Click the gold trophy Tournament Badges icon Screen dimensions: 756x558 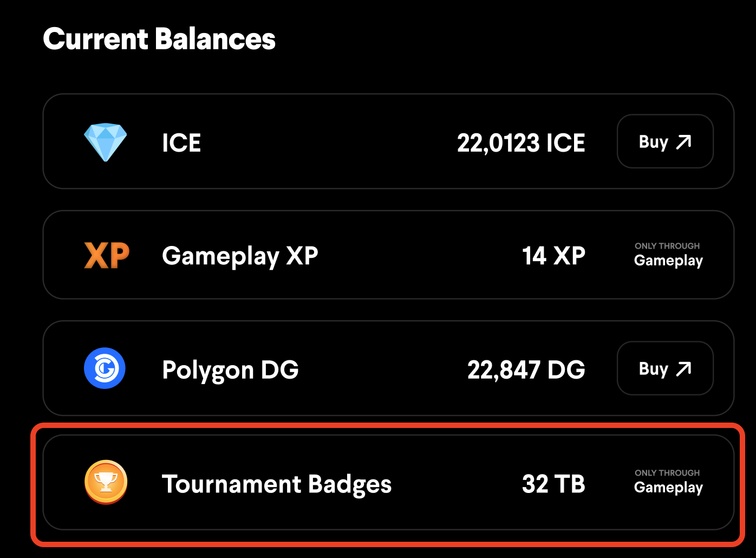pyautogui.click(x=106, y=482)
